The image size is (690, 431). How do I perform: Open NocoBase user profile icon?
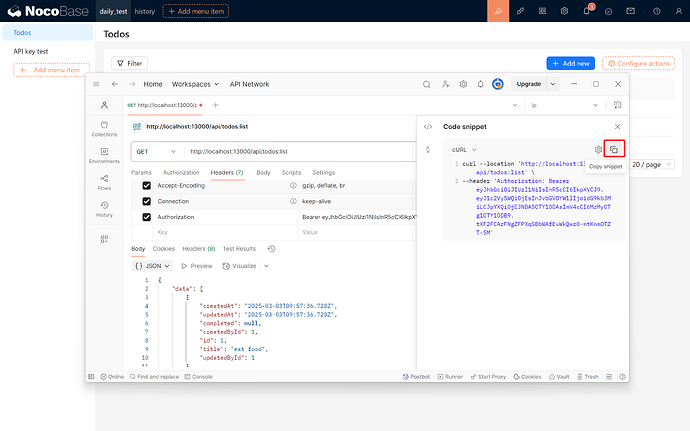click(x=679, y=11)
